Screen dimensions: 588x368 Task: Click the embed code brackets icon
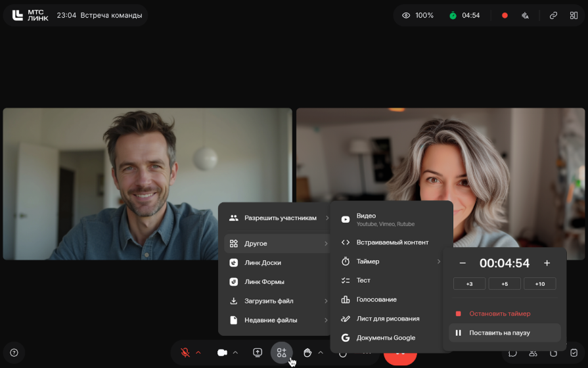click(346, 242)
